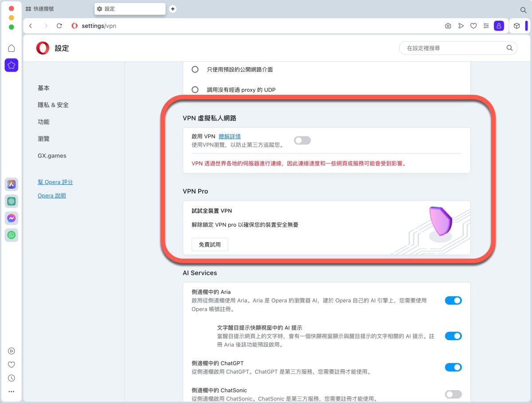
Task: Open the 瞭解詳情 link for VPN
Action: 230,136
